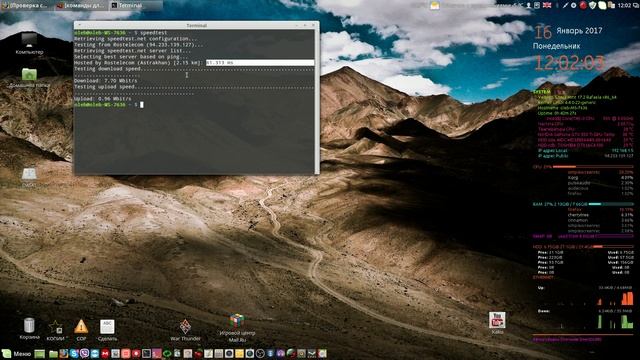Viewport: 640px width, 360px height.
Task: Open the green circular arrows icon in the panel
Action: coord(167,353)
